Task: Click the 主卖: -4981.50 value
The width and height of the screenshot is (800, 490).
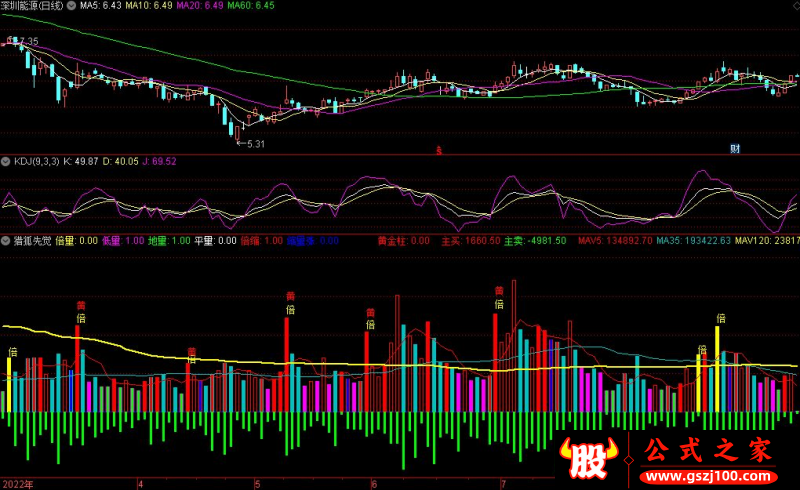Action: [x=535, y=241]
